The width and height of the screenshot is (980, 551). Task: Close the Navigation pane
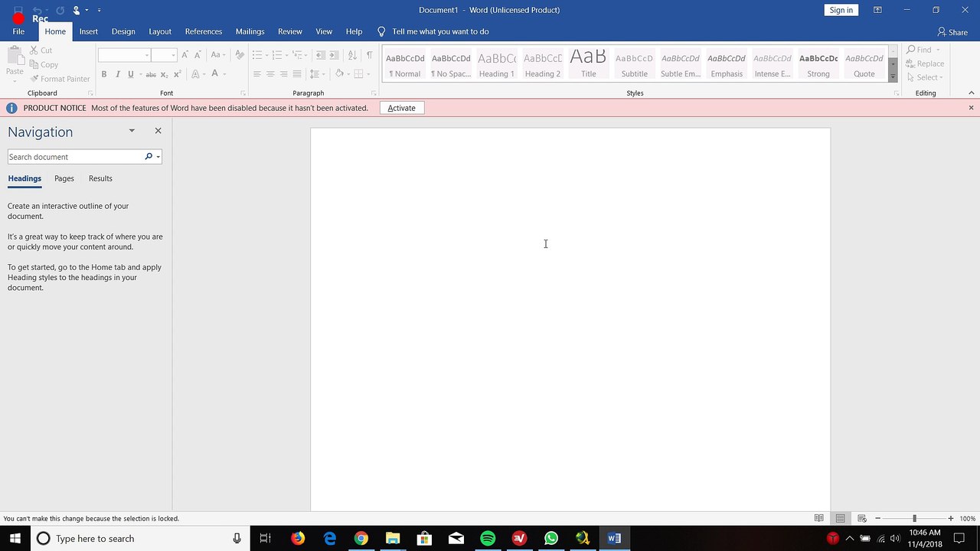click(158, 131)
